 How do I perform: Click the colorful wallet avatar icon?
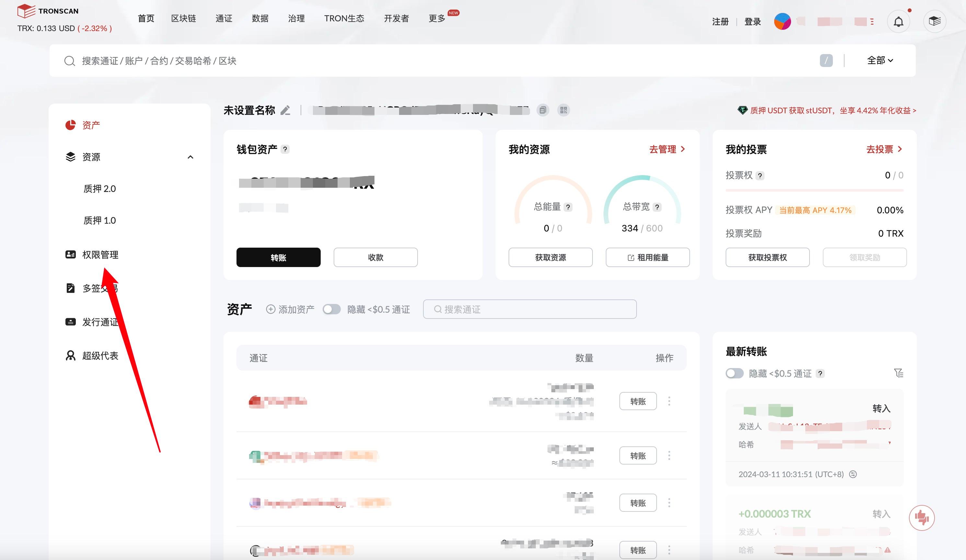782,21
